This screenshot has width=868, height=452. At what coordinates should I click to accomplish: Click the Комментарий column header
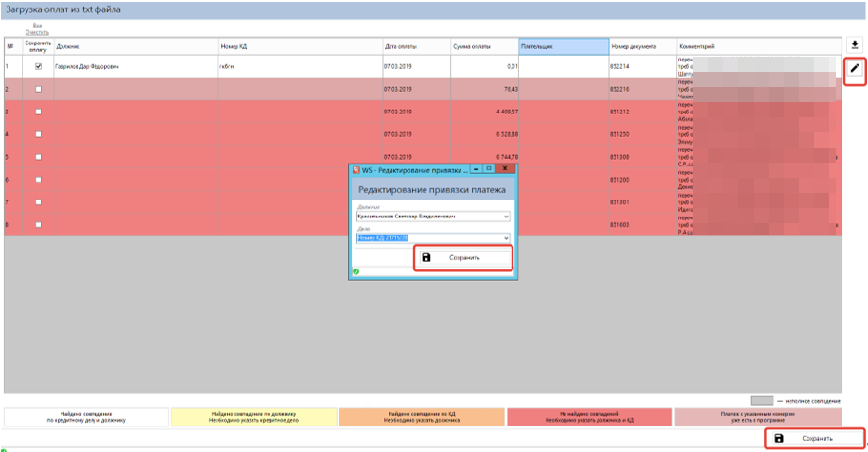759,46
